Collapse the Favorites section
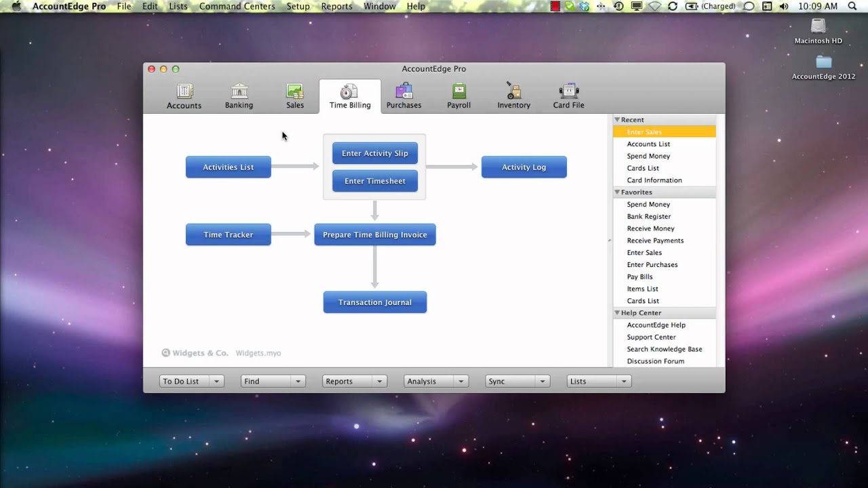868x488 pixels. click(617, 192)
